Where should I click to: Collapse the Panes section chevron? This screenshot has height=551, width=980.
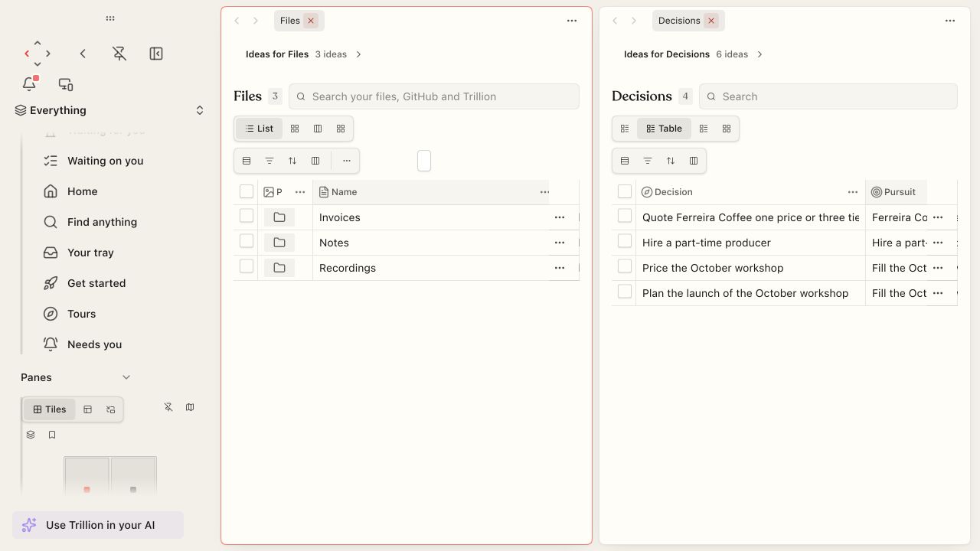[126, 377]
